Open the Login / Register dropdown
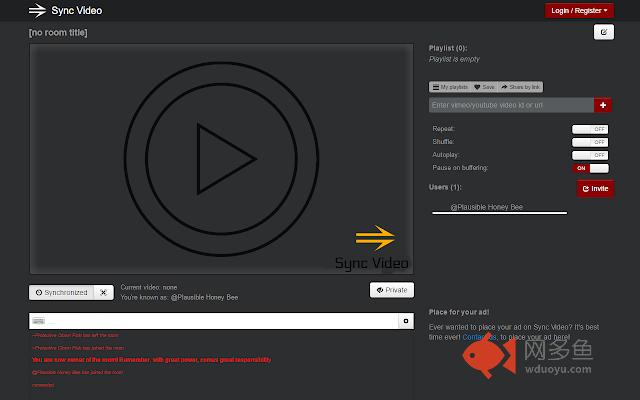 579,11
